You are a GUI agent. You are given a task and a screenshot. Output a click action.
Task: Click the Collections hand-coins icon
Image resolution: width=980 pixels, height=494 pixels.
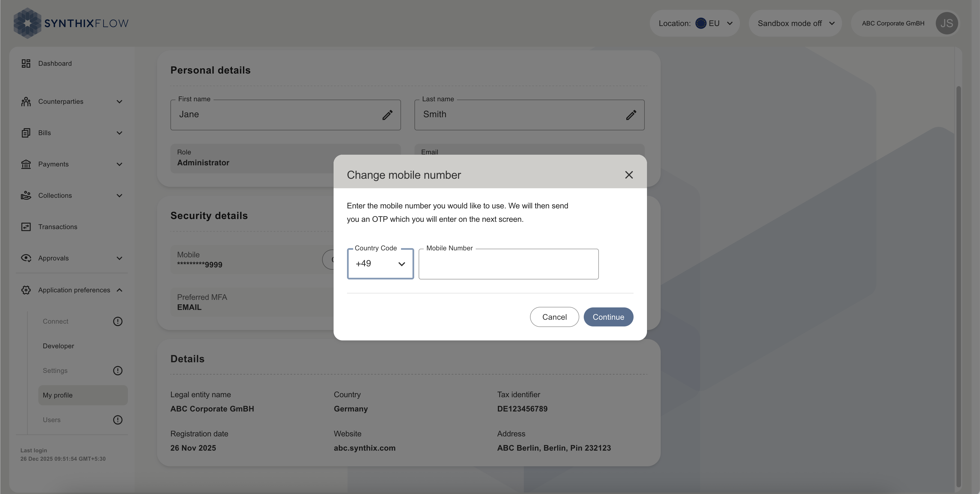(26, 196)
